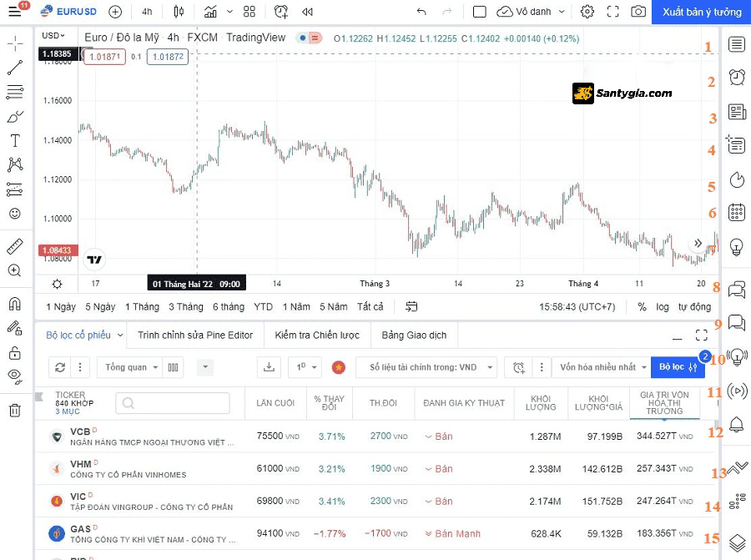Open the Tổng quan column set dropdown
The height and width of the screenshot is (560, 751).
tap(132, 367)
